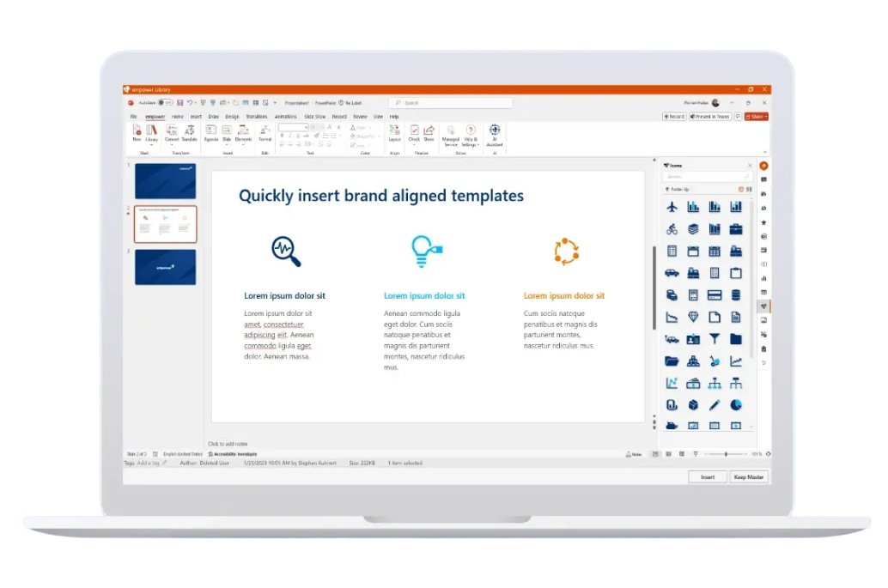
Task: Click the Save icon in the quick access toolbar
Action: pos(180,103)
